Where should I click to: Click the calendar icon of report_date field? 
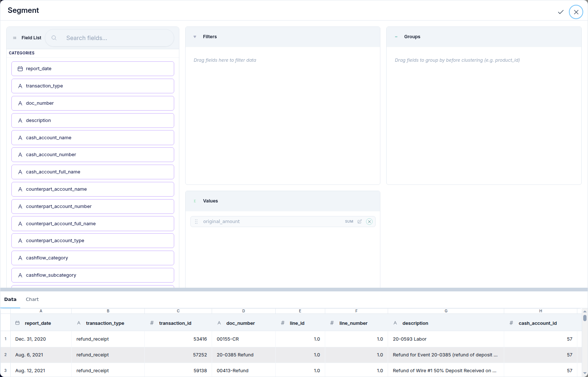[x=20, y=69]
